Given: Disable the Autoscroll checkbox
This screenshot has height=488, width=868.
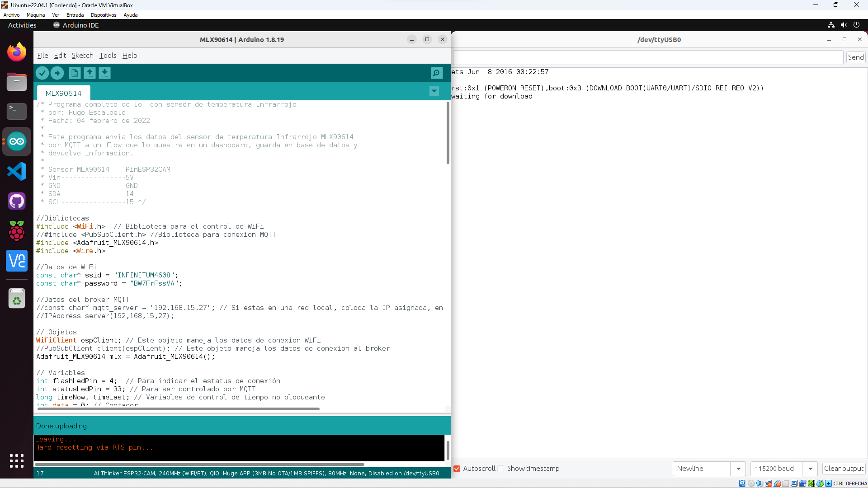Looking at the screenshot, I should tap(457, 469).
